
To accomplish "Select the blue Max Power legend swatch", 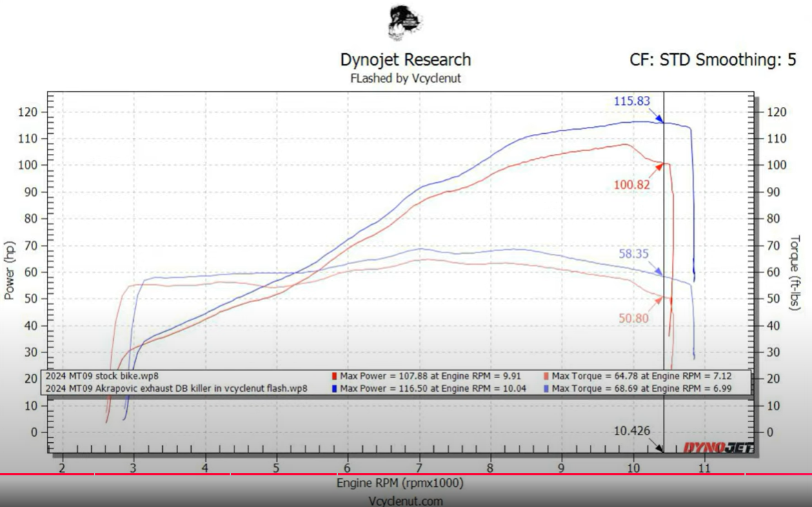I will 335,389.
